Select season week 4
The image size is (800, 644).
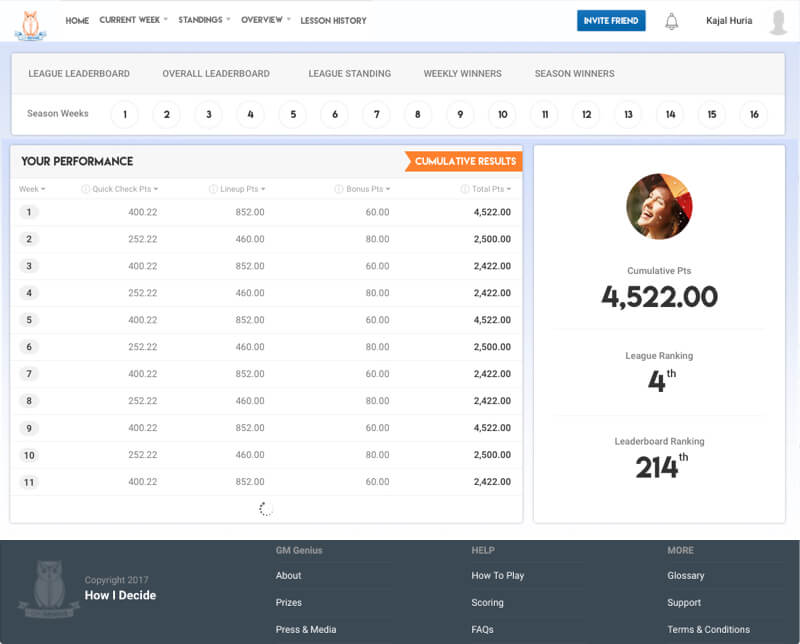point(251,114)
